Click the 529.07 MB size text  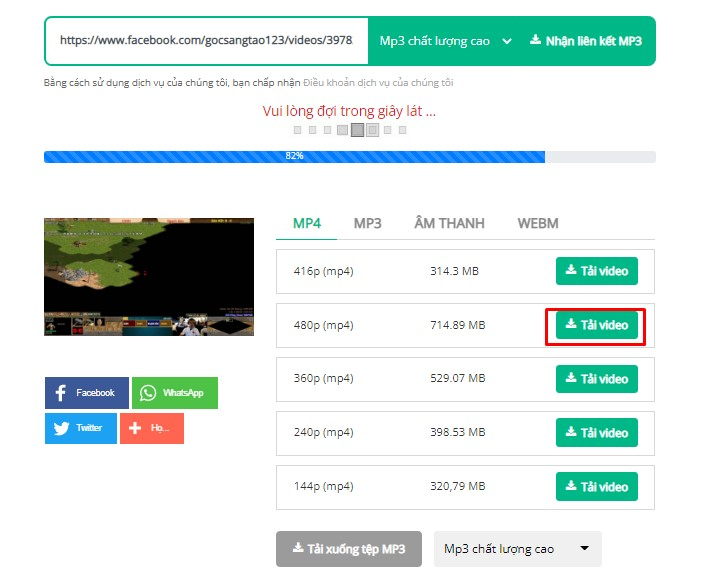(x=458, y=378)
